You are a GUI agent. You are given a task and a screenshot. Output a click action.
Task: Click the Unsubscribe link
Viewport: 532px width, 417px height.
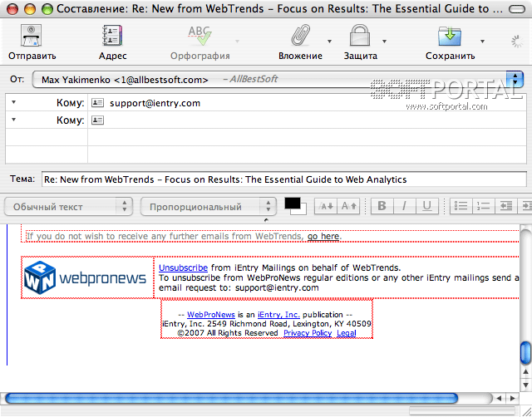pyautogui.click(x=183, y=267)
